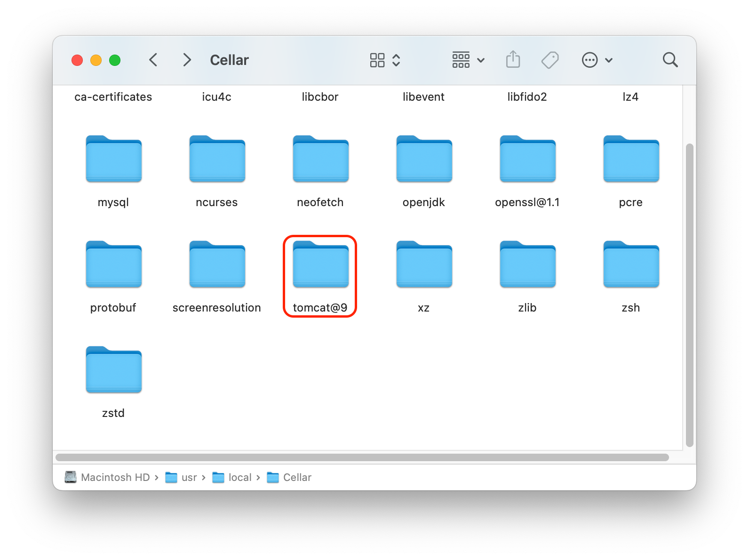This screenshot has width=749, height=560.
Task: Click the lz4 folder name
Action: tap(631, 97)
